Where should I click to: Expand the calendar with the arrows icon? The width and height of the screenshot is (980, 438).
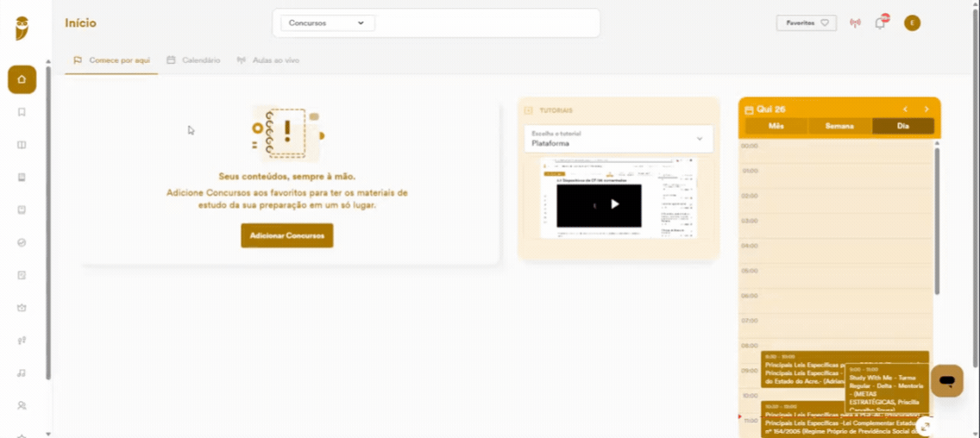[x=926, y=428]
